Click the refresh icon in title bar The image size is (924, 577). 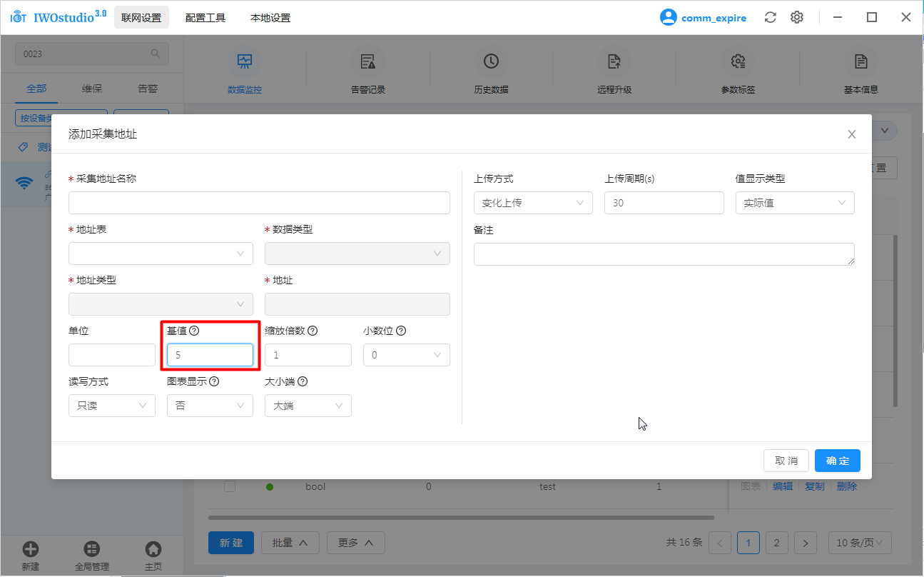(x=770, y=18)
